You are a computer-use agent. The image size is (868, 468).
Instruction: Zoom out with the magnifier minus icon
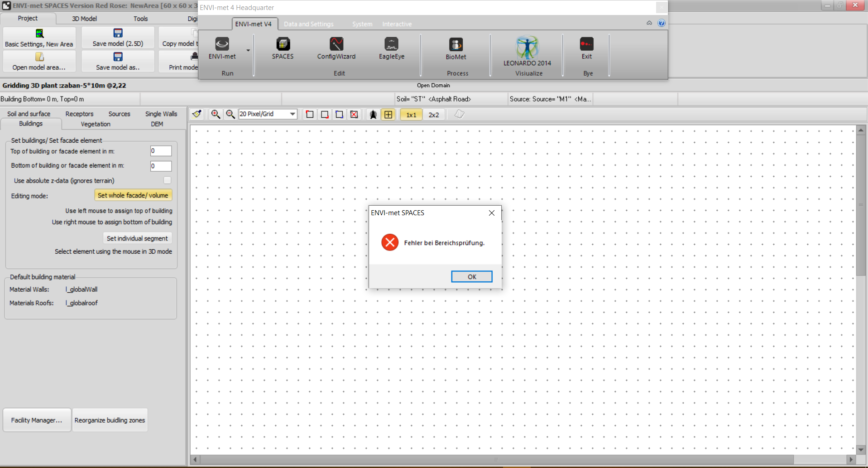(230, 114)
